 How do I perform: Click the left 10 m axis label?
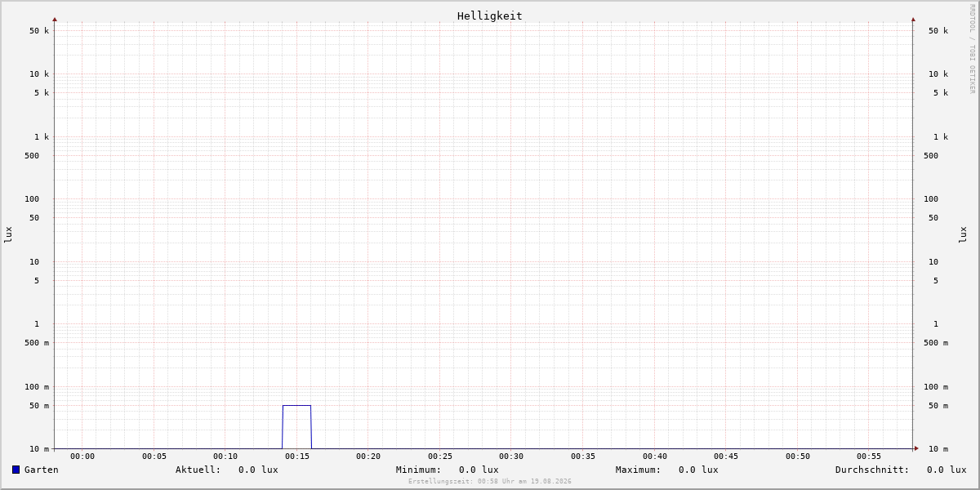coord(39,448)
